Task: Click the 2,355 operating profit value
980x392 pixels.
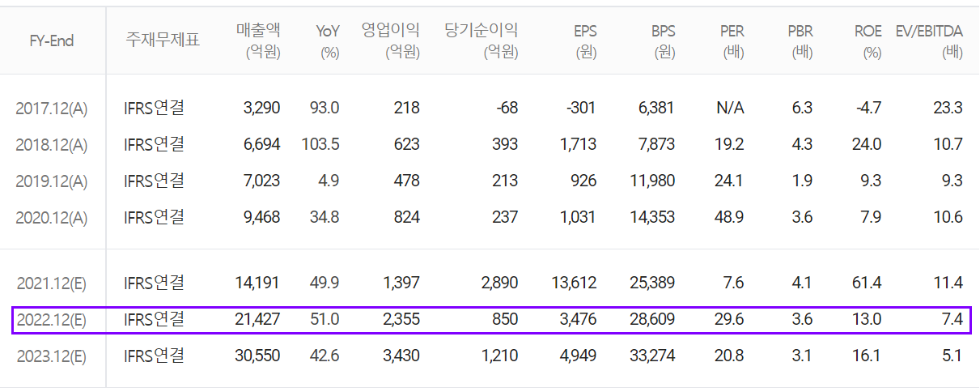Action: pyautogui.click(x=401, y=319)
